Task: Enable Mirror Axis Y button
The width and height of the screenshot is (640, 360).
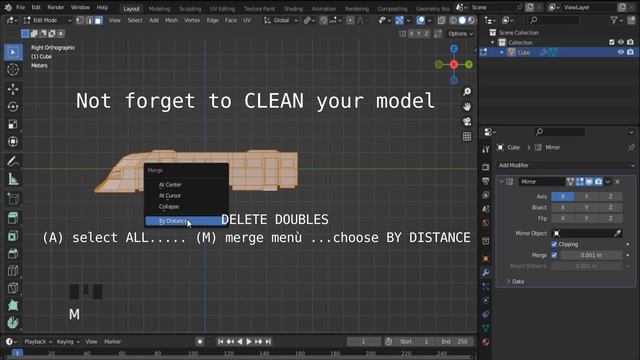Action: [587, 197]
